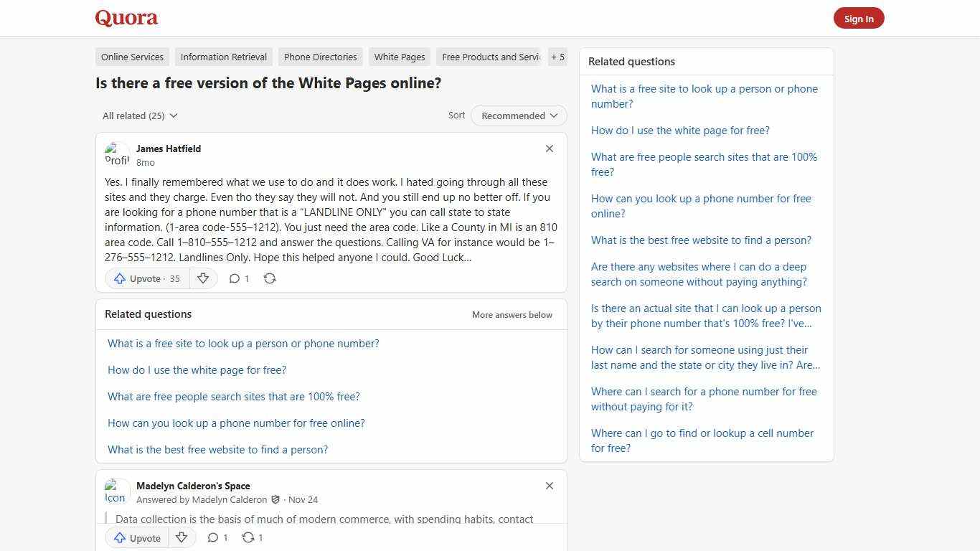Downvote Madelyn Calderon's answer
The image size is (980, 551).
[182, 537]
